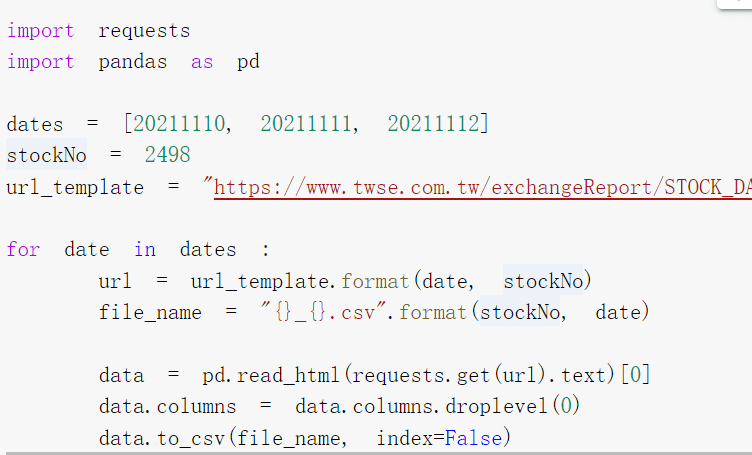Click the word pandas in the import line

(133, 62)
